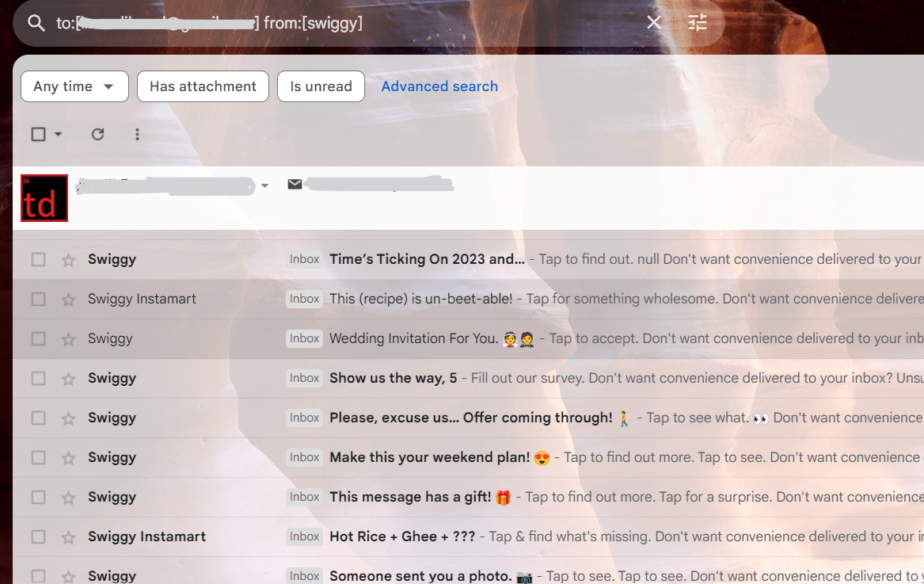
Task: Click the envelope icon beside contact email
Action: click(295, 184)
